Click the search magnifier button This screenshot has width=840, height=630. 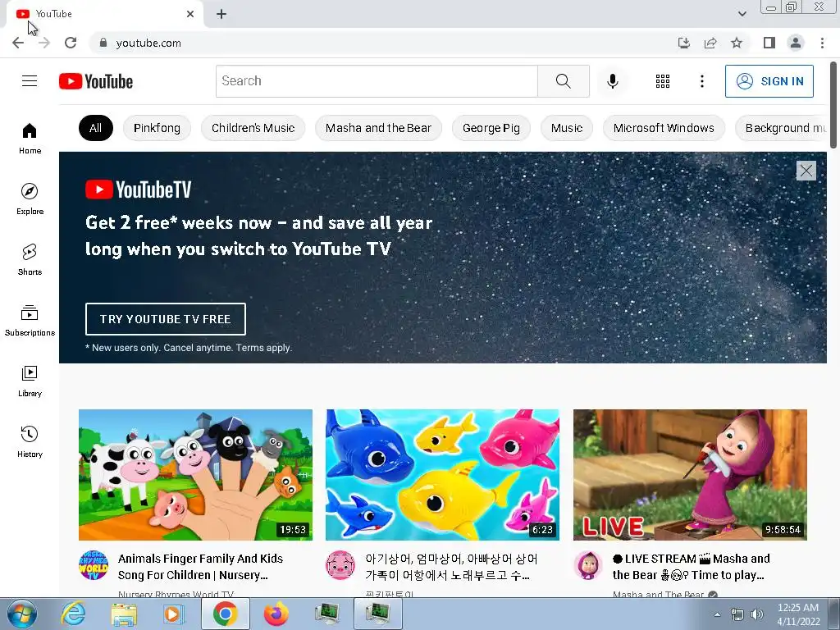[x=563, y=81]
